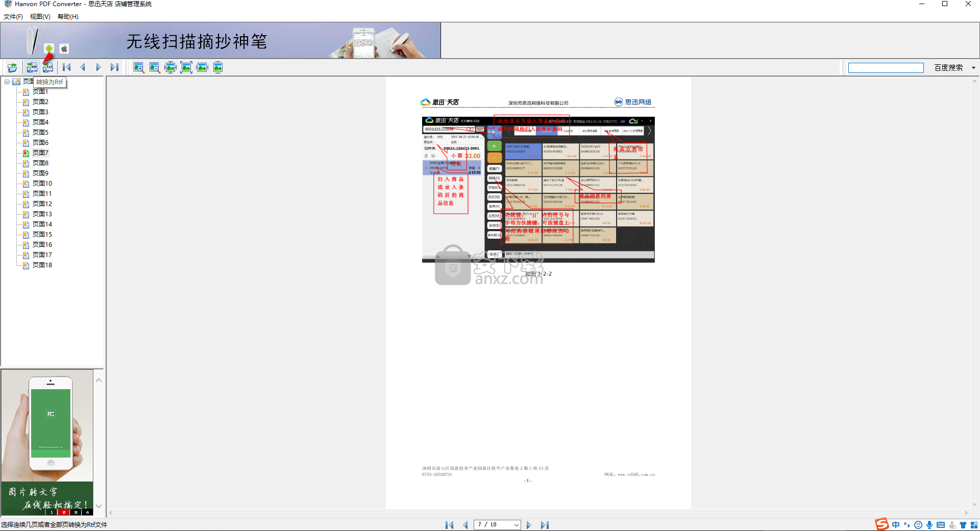Select 页面17 in the page tree
Viewport: 980px width, 531px height.
tap(42, 255)
